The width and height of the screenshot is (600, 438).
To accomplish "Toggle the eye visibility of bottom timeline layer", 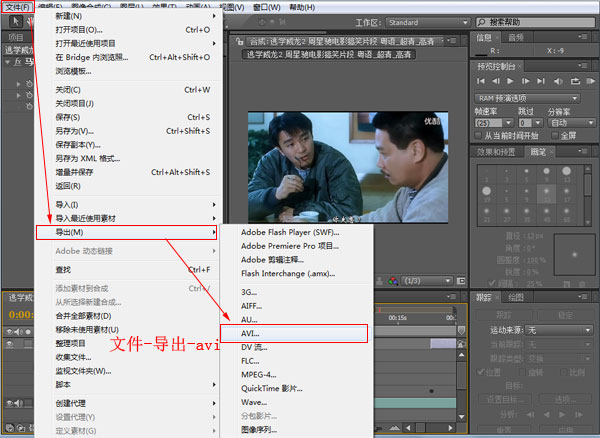I will (x=10, y=403).
